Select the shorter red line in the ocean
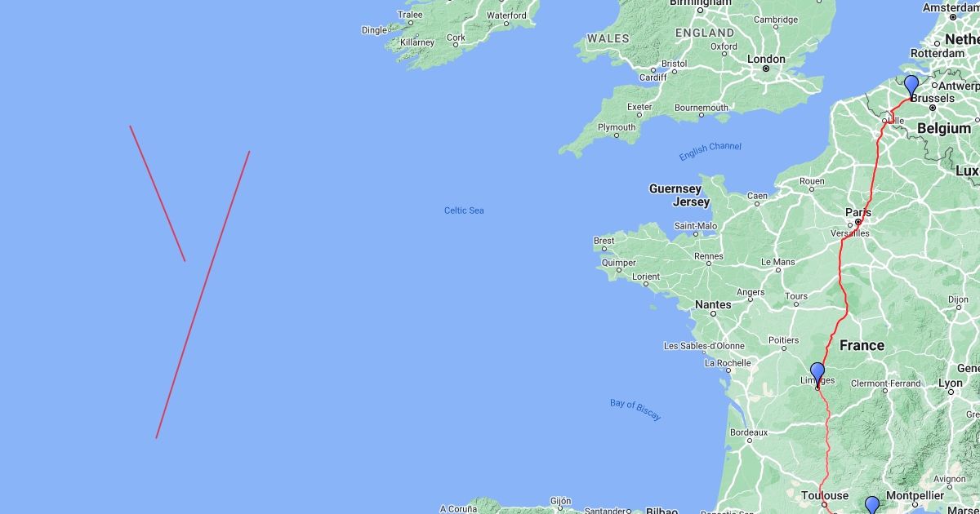Viewport: 980px width, 514px height. [x=158, y=193]
